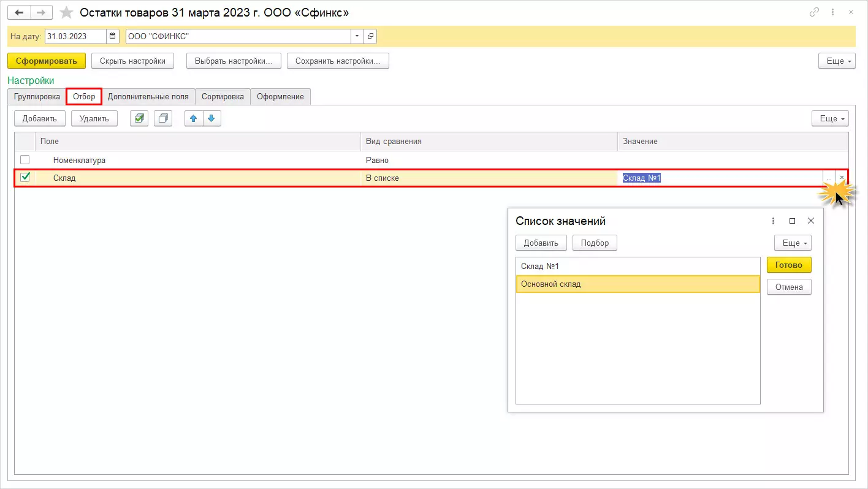Viewport: 868px width, 489px height.
Task: Open the Дополнительные поля tab
Action: 148,96
